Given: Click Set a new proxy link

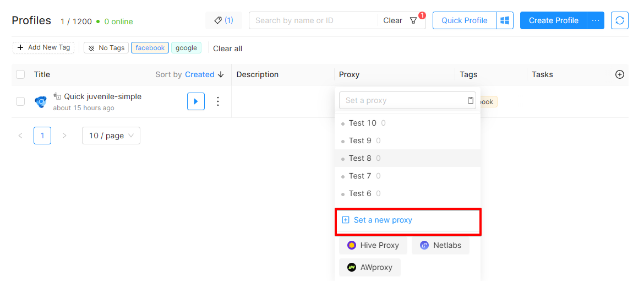Looking at the screenshot, I should click(383, 220).
